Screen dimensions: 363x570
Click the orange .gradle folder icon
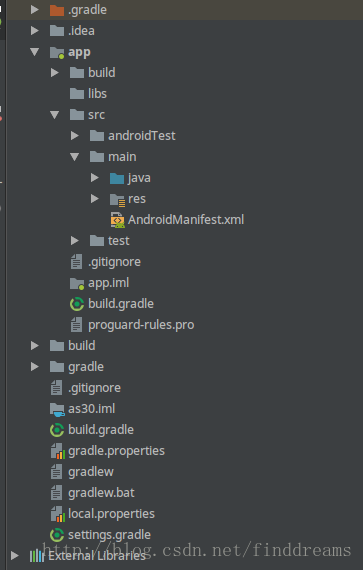(57, 10)
